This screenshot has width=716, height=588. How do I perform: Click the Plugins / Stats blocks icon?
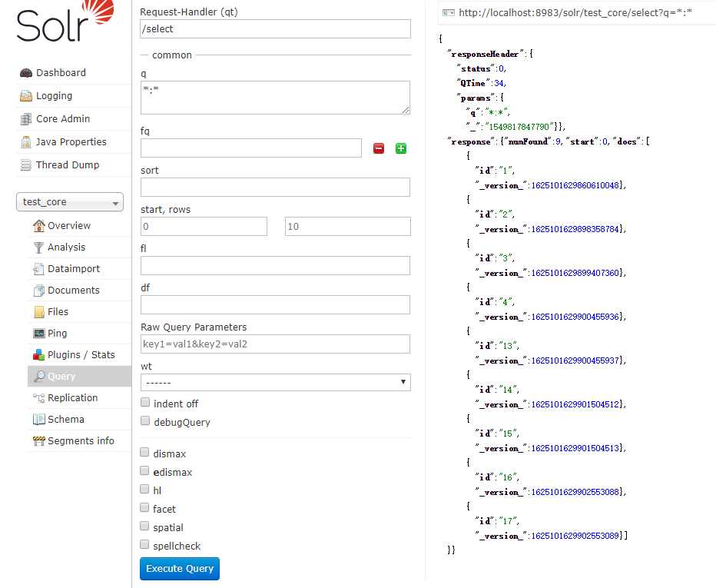(x=39, y=355)
